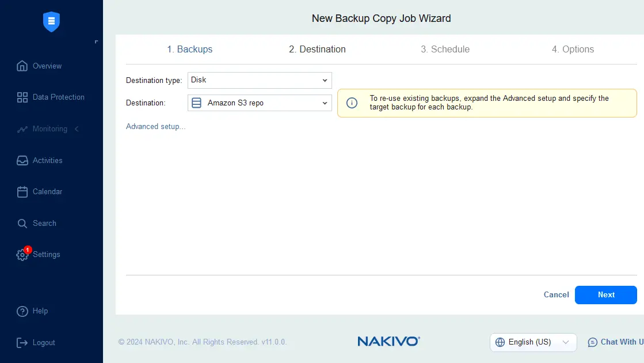Expand the Monitoring submenu chevron
Image resolution: width=644 pixels, height=363 pixels.
[x=77, y=129]
